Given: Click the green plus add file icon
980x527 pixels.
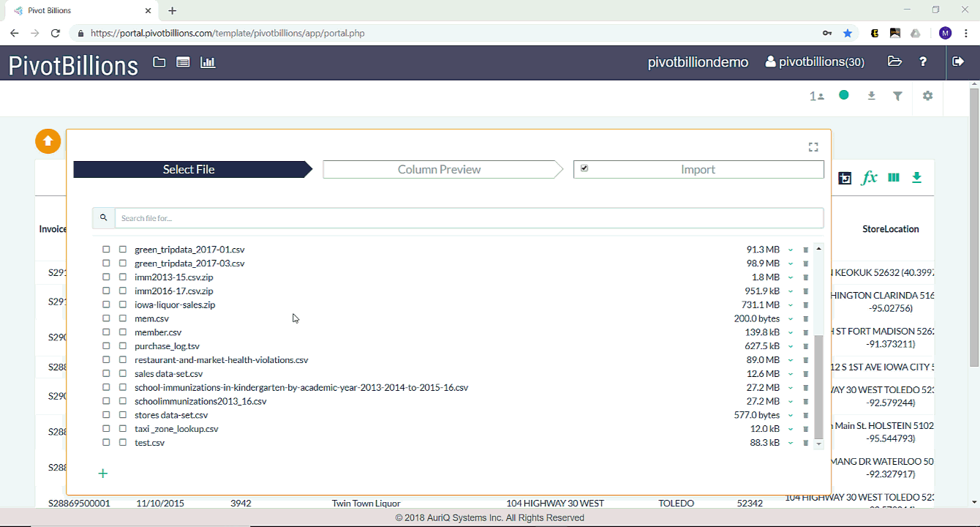Looking at the screenshot, I should coord(102,474).
